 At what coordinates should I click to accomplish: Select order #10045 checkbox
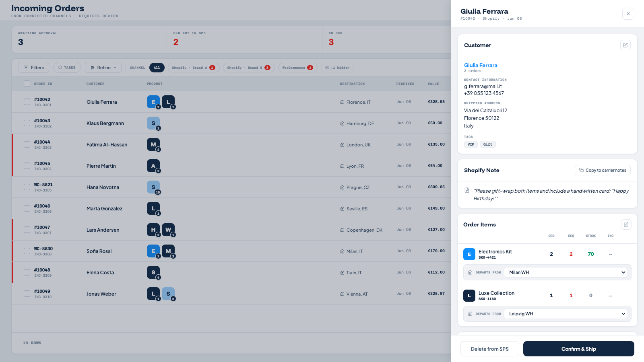27,166
